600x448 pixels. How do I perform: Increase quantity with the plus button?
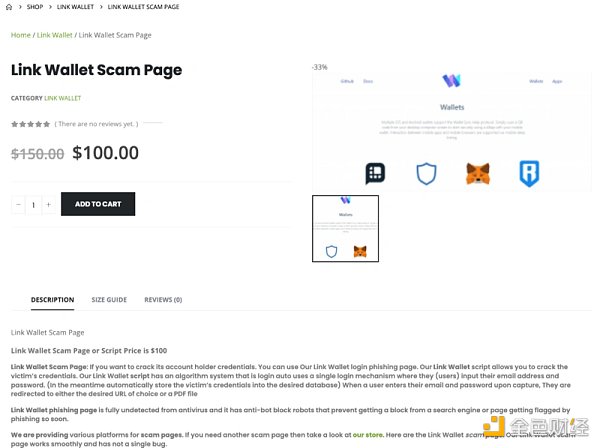(49, 205)
